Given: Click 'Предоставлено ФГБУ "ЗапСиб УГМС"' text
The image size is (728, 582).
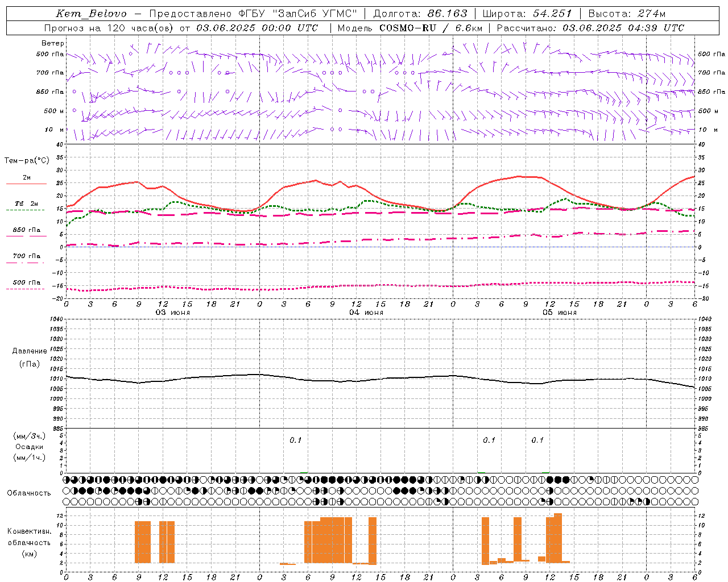Looking at the screenshot, I should click(253, 14).
